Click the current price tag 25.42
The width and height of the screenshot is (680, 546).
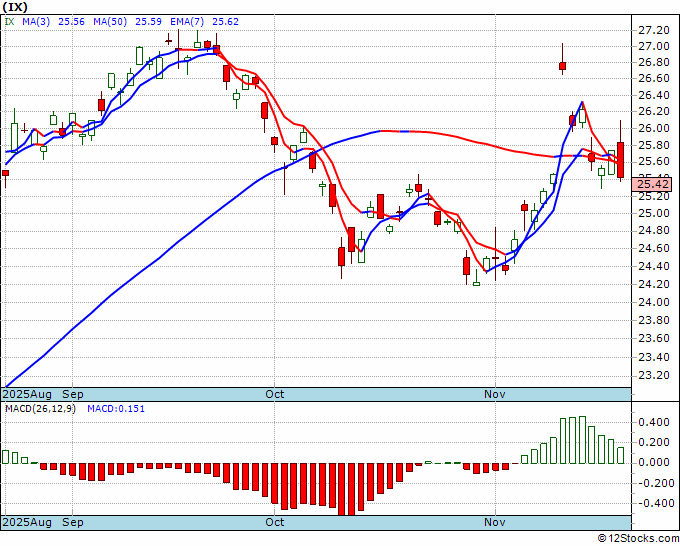pyautogui.click(x=652, y=184)
